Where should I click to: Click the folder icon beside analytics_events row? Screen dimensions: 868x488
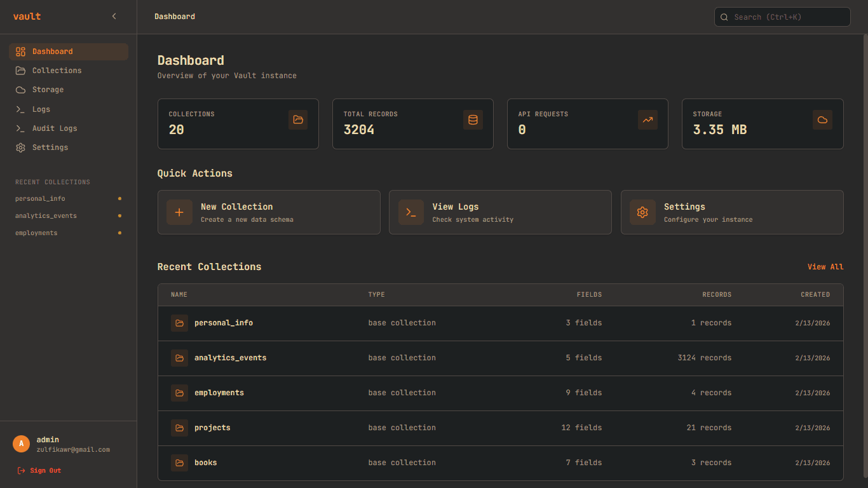point(179,358)
